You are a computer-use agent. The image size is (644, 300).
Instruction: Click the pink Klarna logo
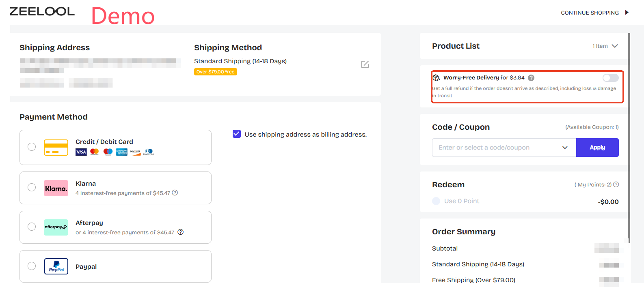[56, 188]
